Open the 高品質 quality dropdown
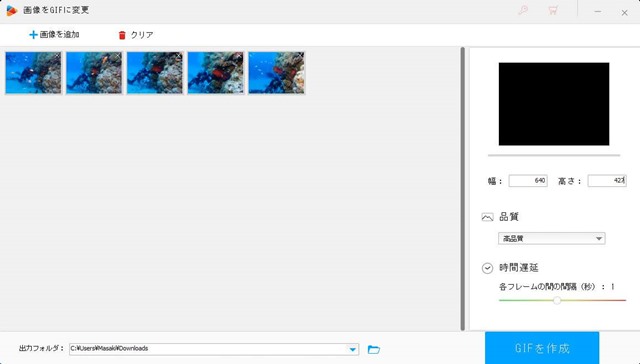The height and width of the screenshot is (364, 640). [x=551, y=239]
